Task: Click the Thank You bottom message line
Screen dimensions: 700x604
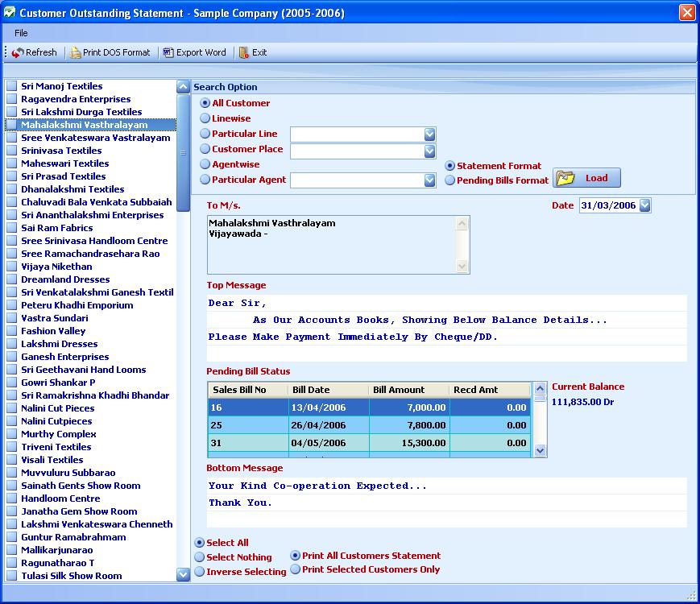Action: [446, 503]
